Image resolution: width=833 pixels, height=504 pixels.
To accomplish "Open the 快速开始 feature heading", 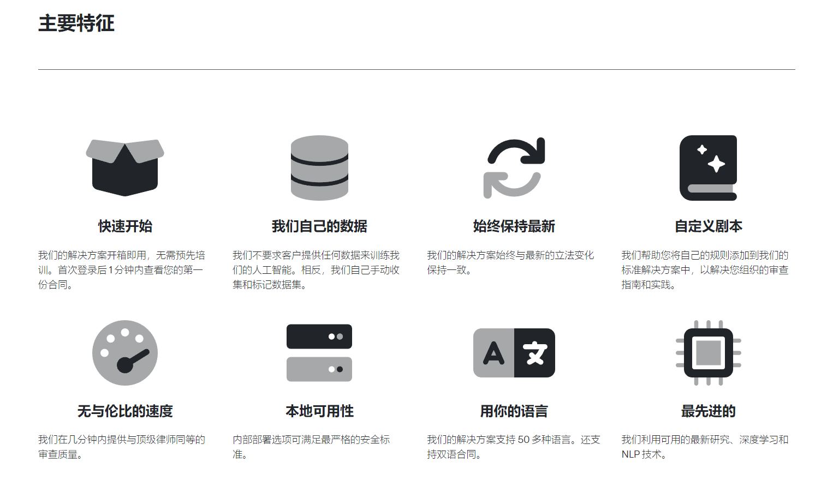I will click(124, 225).
